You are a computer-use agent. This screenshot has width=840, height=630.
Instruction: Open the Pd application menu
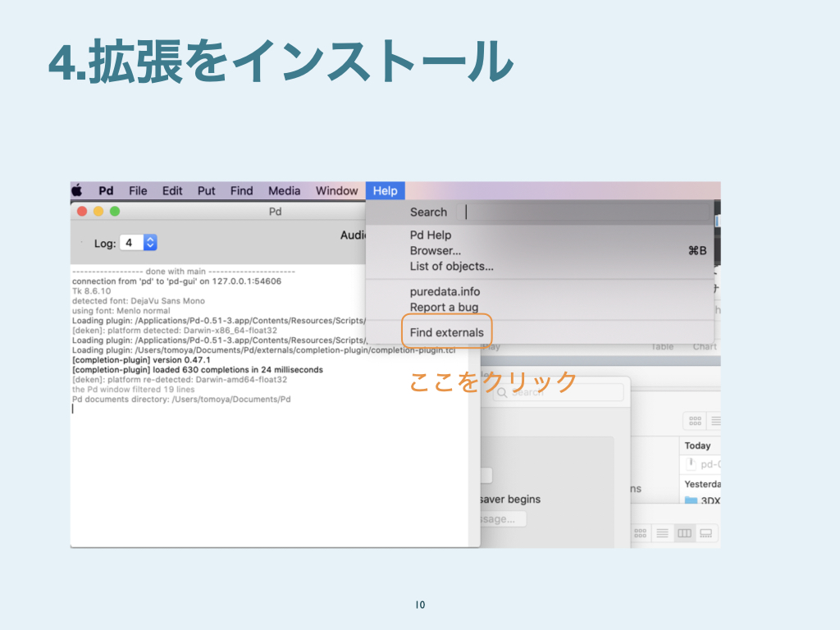[106, 190]
